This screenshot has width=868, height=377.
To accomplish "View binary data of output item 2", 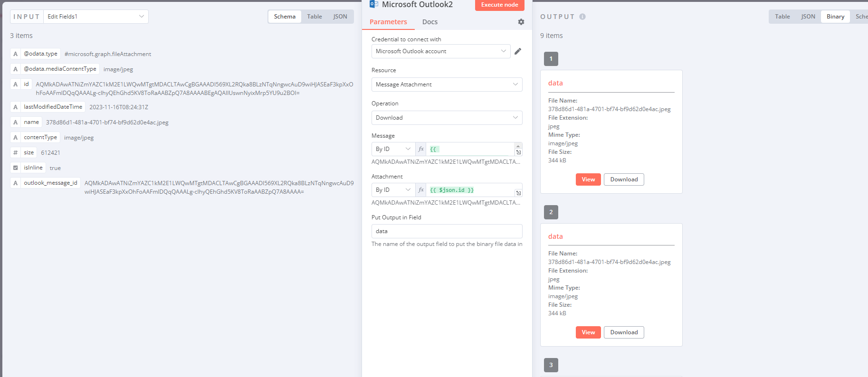I will click(x=588, y=332).
